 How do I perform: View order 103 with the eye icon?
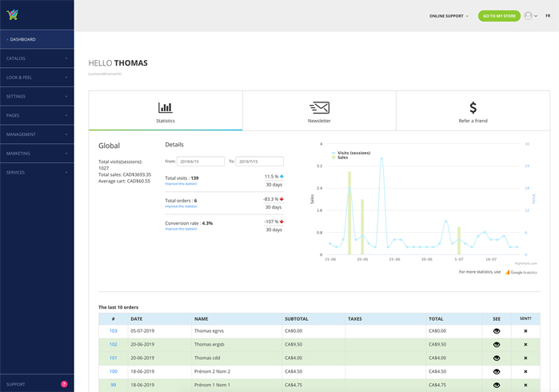pos(497,331)
